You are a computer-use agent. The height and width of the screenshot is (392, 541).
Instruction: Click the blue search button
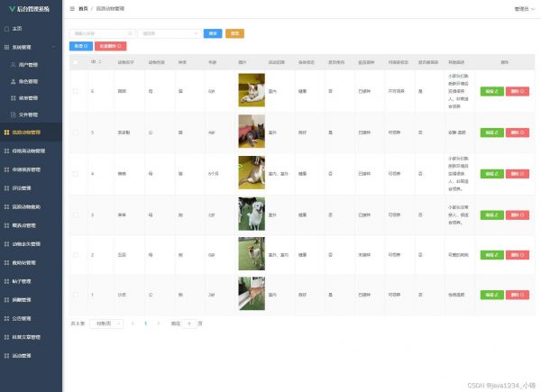(x=213, y=33)
